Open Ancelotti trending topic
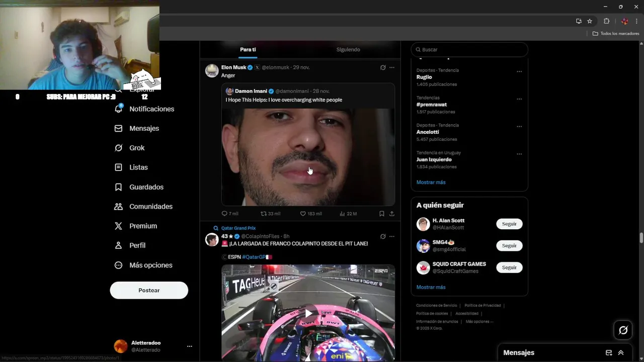This screenshot has width=644, height=362. (428, 132)
